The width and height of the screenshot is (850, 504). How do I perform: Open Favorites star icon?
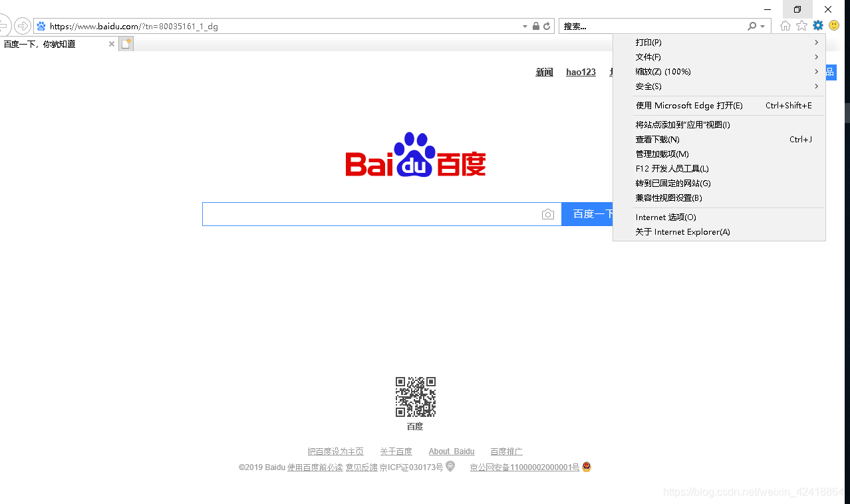(x=801, y=26)
